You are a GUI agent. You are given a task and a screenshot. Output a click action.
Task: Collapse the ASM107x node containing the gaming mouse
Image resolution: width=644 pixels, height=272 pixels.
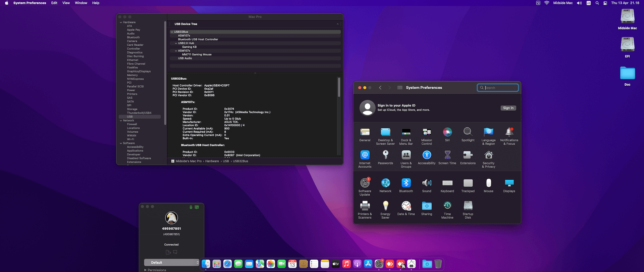tap(176, 51)
